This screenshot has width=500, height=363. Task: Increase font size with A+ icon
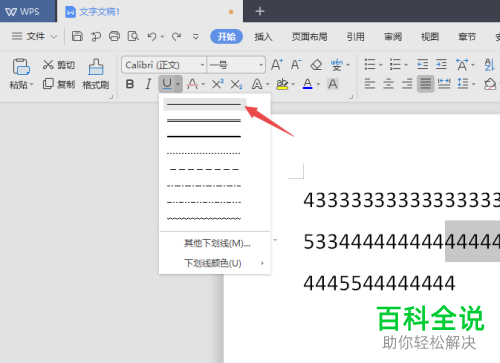(x=277, y=64)
